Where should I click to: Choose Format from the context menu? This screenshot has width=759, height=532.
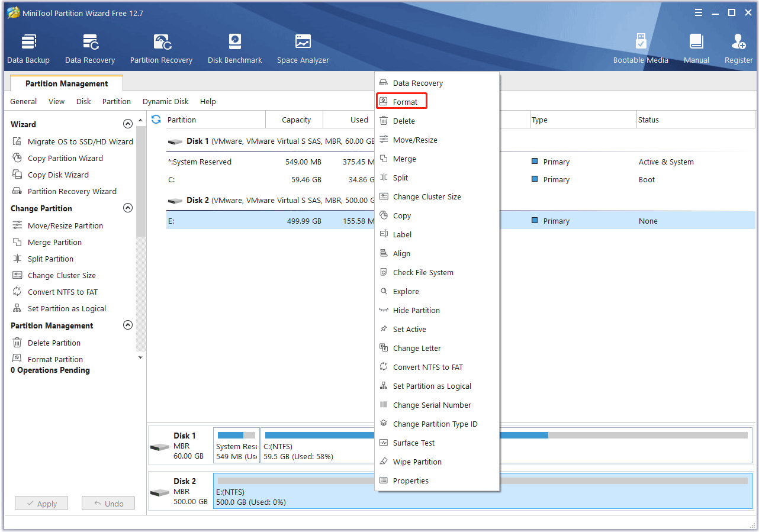(437, 102)
